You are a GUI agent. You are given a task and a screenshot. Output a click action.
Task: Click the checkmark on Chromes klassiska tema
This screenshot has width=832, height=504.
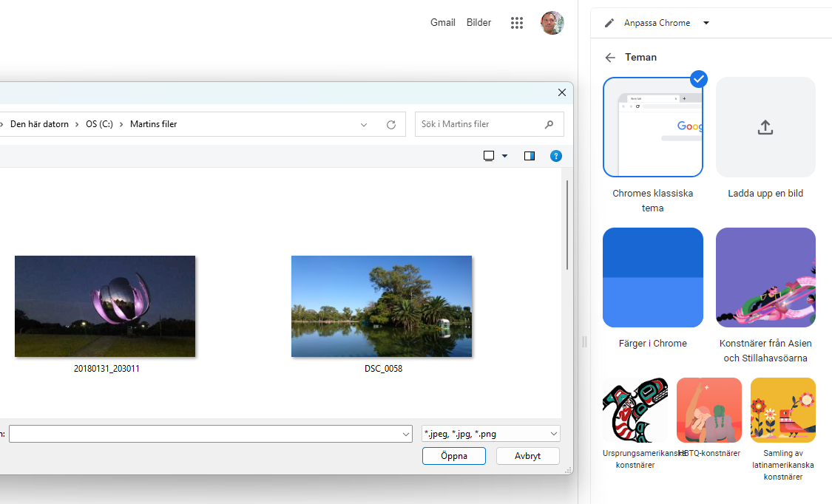pos(698,79)
